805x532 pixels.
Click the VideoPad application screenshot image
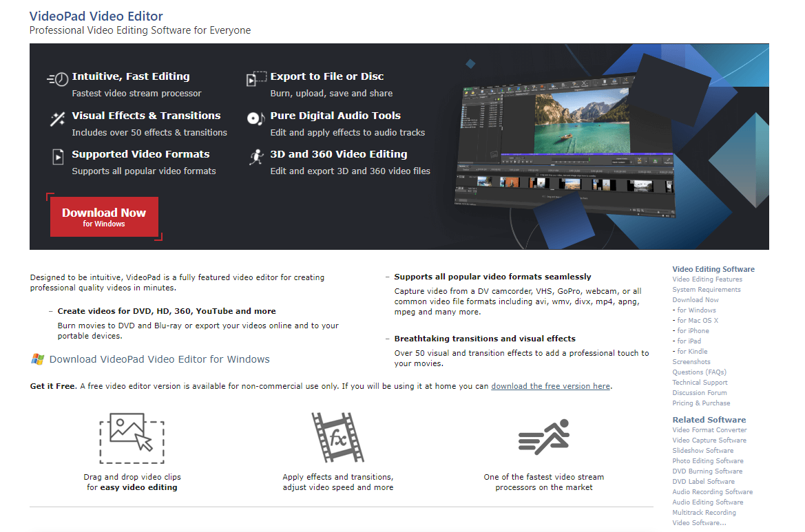[x=565, y=146]
